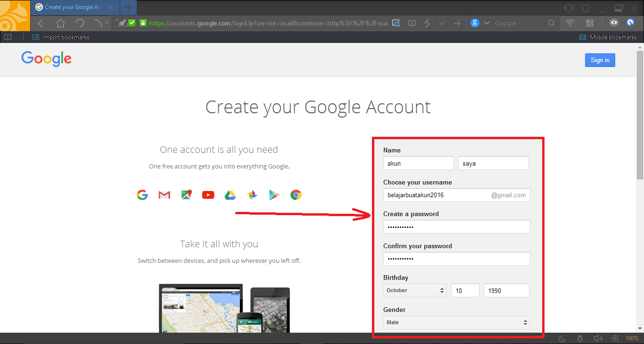This screenshot has width=644, height=344.
Task: Click the eye extension icon
Action: [613, 22]
